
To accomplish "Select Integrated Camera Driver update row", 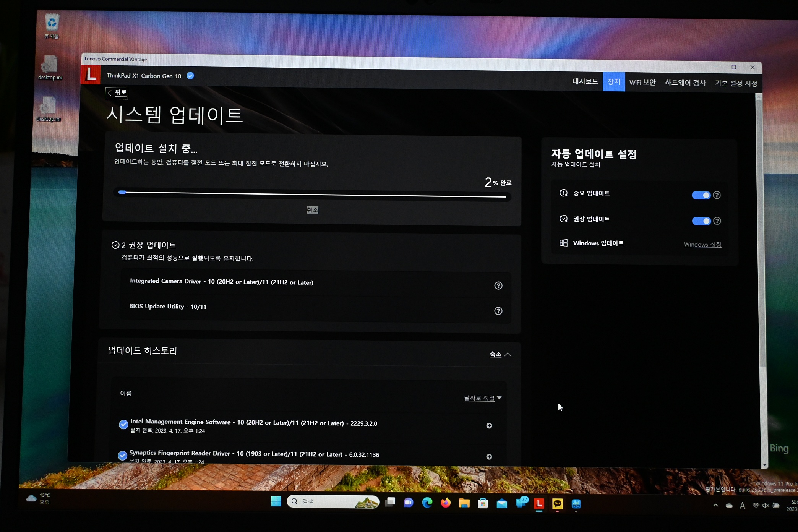I will [315, 284].
